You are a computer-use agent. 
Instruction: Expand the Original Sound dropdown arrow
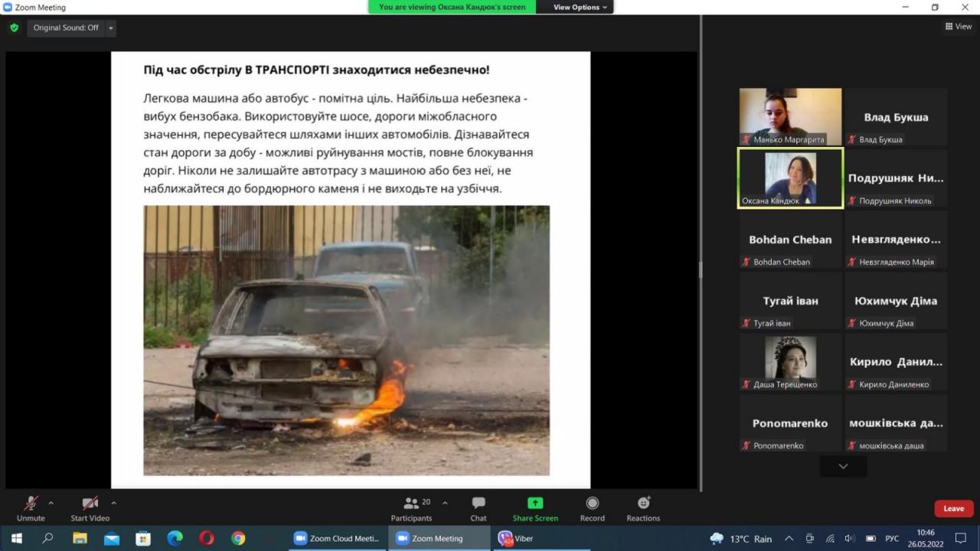[111, 28]
